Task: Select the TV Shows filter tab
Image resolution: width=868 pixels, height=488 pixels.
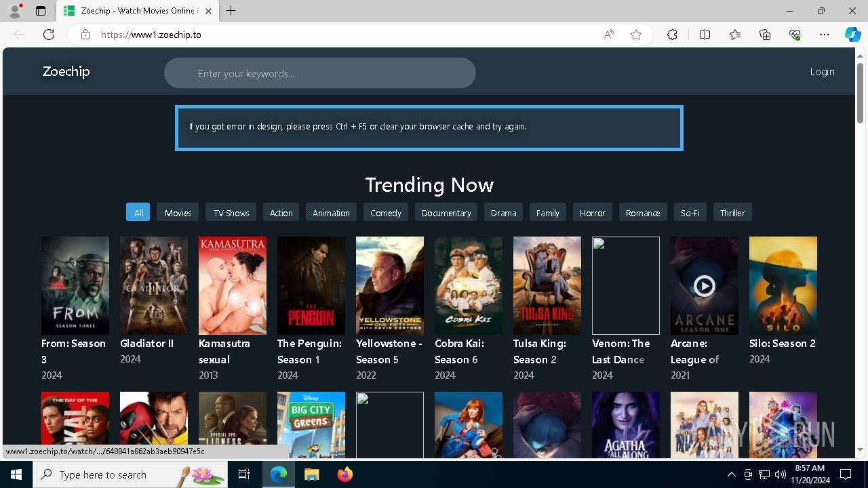Action: tap(231, 212)
